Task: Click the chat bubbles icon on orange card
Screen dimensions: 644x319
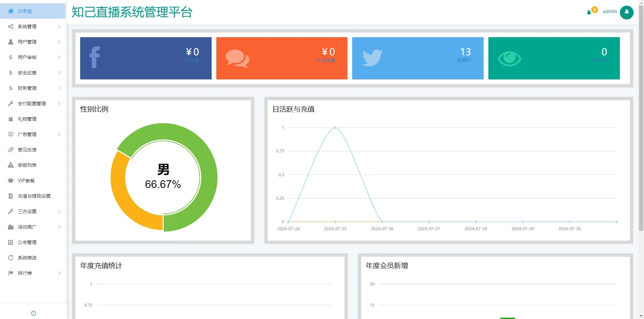Action: 237,59
